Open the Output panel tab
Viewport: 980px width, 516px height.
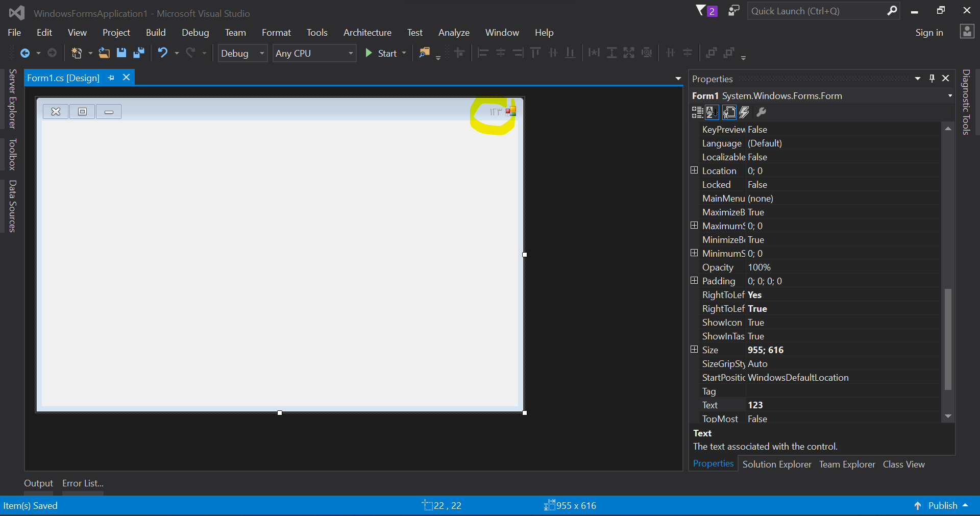click(38, 483)
